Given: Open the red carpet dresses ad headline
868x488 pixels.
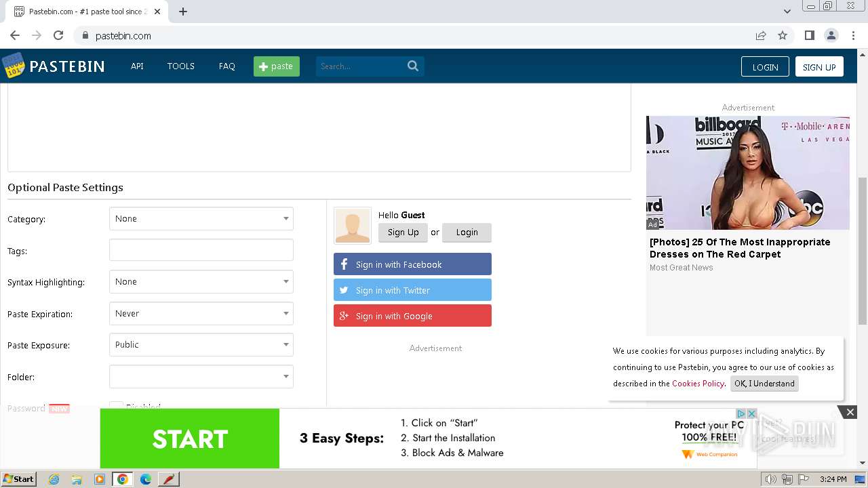Looking at the screenshot, I should [740, 248].
